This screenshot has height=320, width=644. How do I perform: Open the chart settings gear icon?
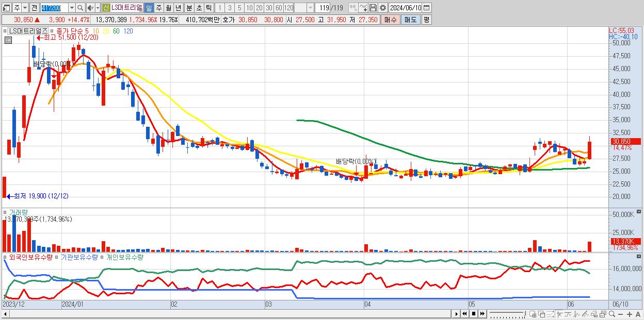coord(383,8)
